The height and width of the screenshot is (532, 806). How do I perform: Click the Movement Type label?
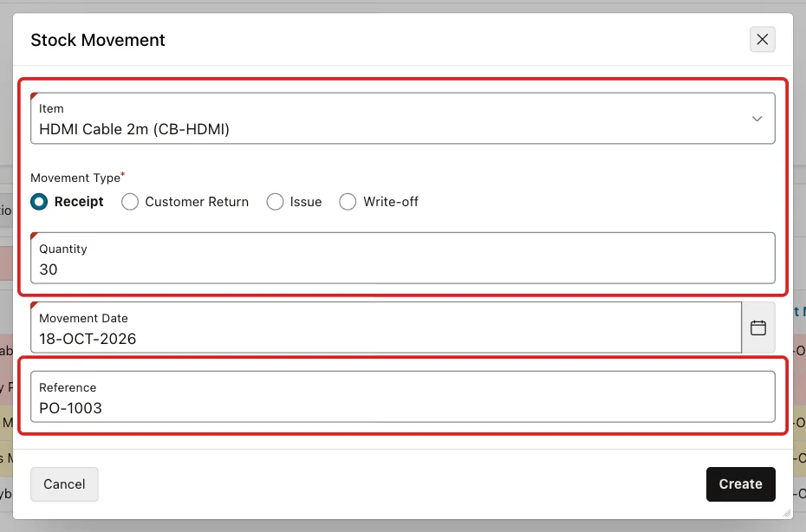click(x=75, y=178)
